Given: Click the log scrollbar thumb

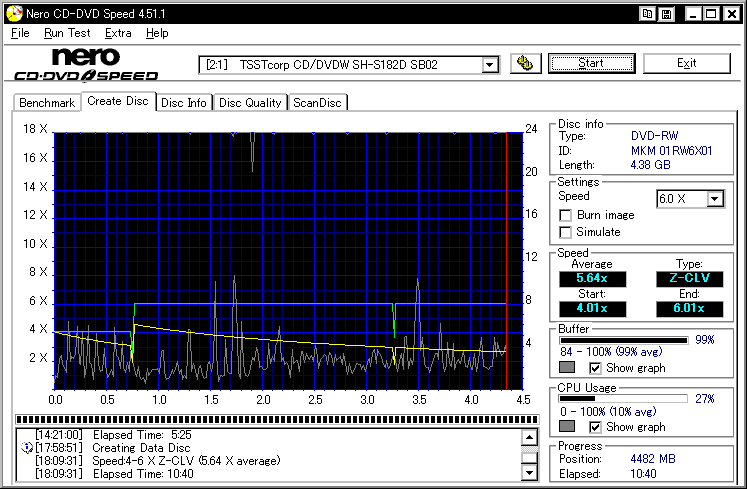Looking at the screenshot, I should (x=530, y=458).
